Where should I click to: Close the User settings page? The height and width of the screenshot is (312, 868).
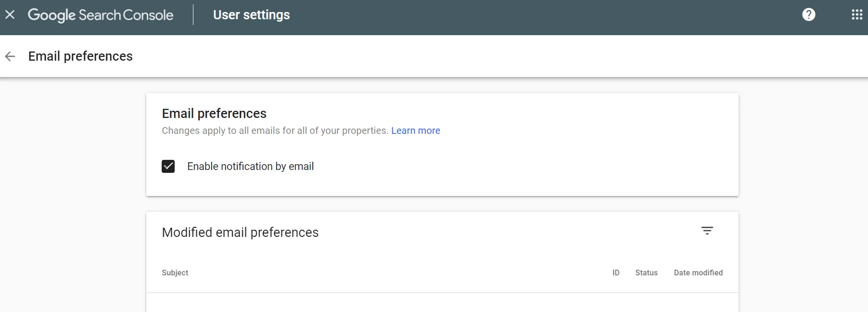click(x=10, y=15)
